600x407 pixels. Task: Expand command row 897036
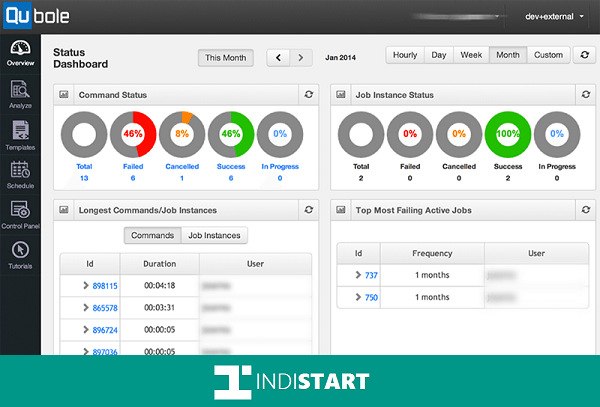(86, 351)
